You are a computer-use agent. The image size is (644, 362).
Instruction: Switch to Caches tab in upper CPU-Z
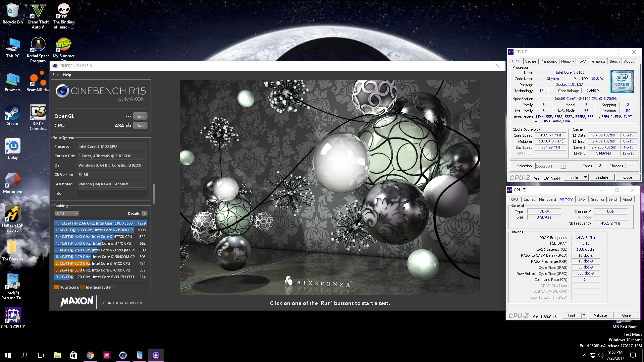click(530, 61)
